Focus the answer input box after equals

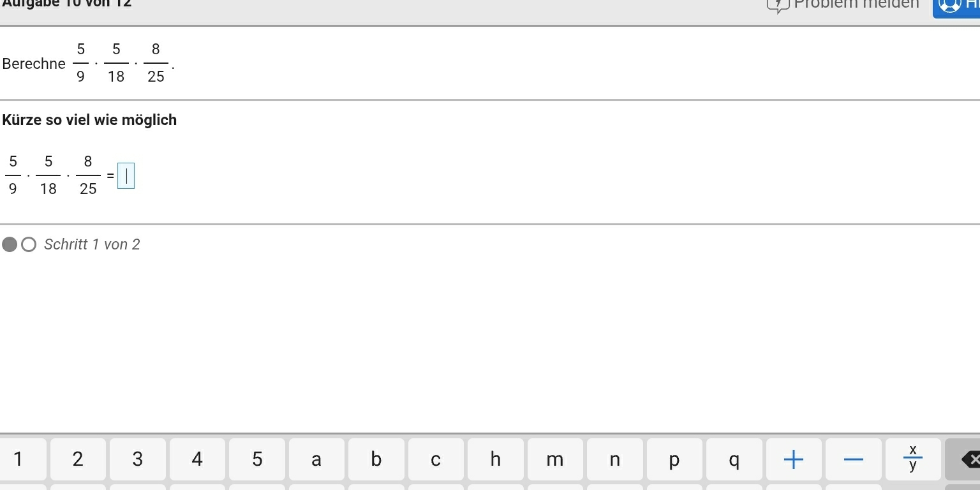coord(126,175)
